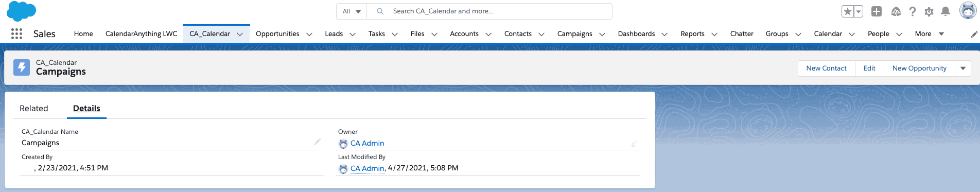
Task: Expand the Tasks tab chevron
Action: [395, 34]
